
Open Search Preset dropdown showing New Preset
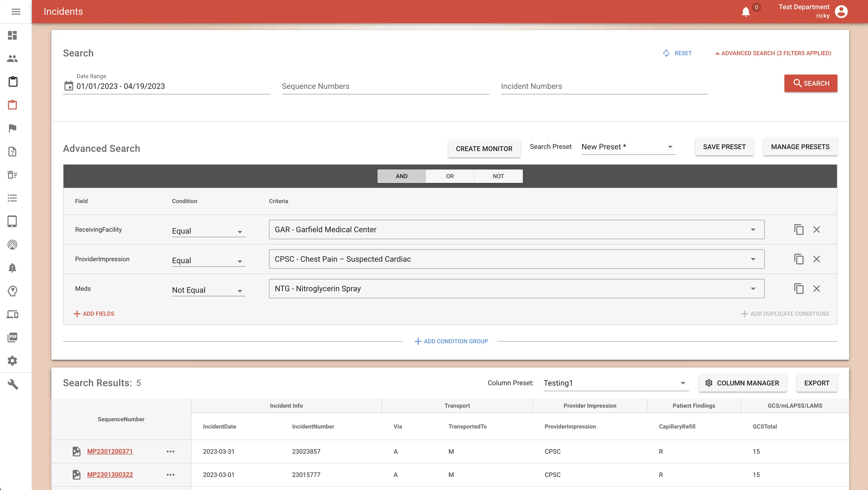tap(628, 147)
